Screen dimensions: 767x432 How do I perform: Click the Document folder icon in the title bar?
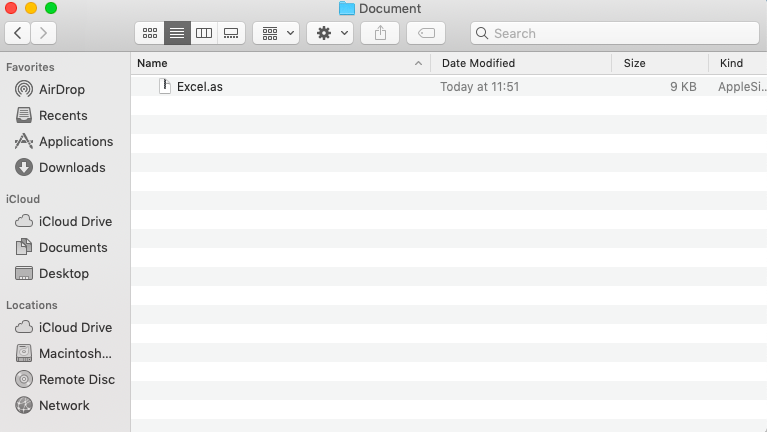tap(347, 8)
